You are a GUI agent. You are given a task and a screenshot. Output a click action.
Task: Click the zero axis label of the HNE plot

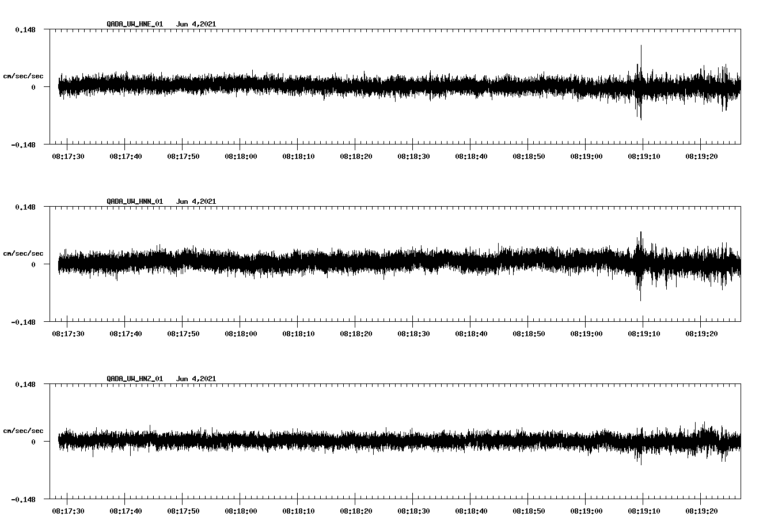(x=33, y=87)
